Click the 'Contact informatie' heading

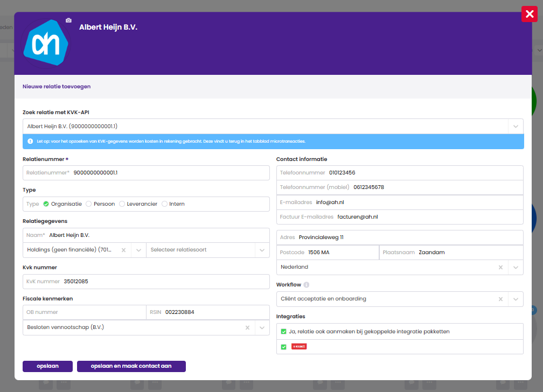click(x=302, y=159)
